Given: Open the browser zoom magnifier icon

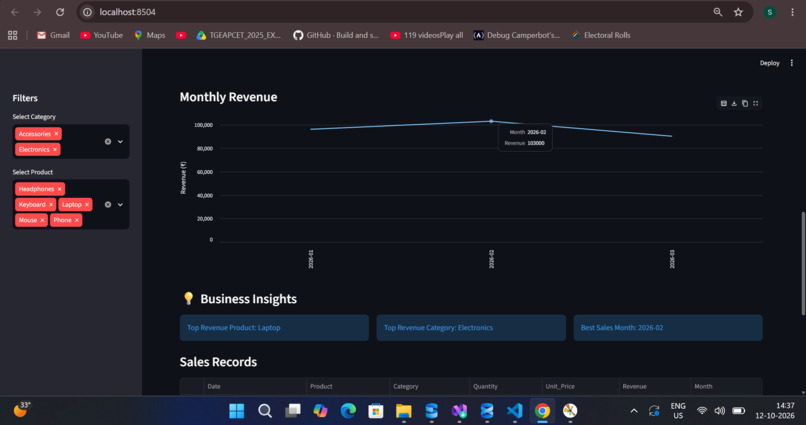Looking at the screenshot, I should 718,12.
